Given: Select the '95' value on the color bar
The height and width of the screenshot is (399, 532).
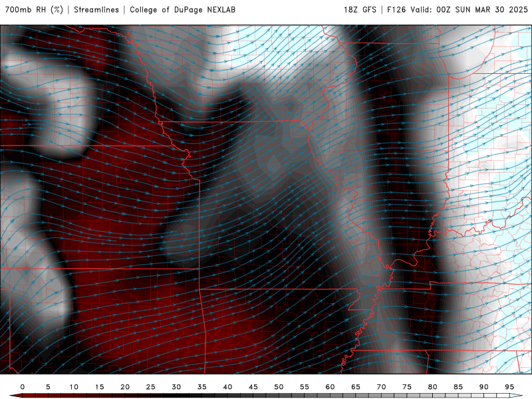Looking at the screenshot, I should [509, 387].
